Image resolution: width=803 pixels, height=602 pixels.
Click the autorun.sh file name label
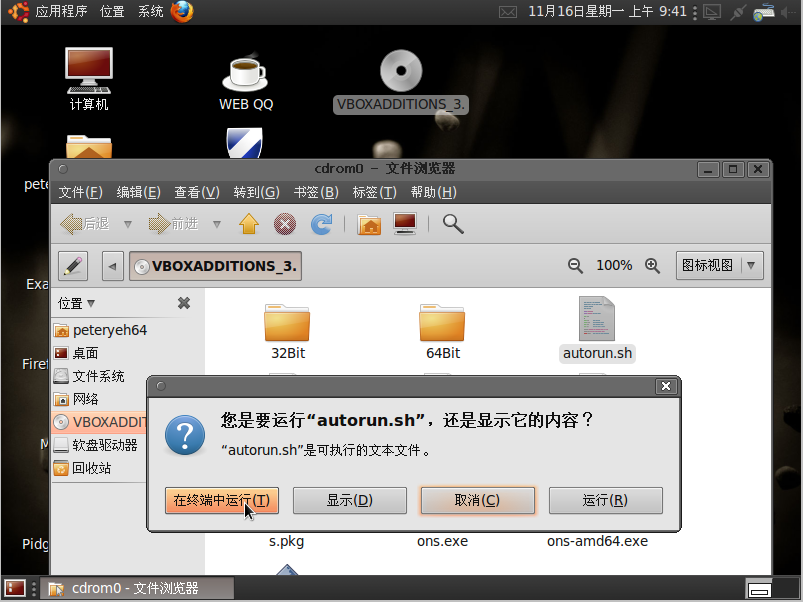tap(598, 354)
